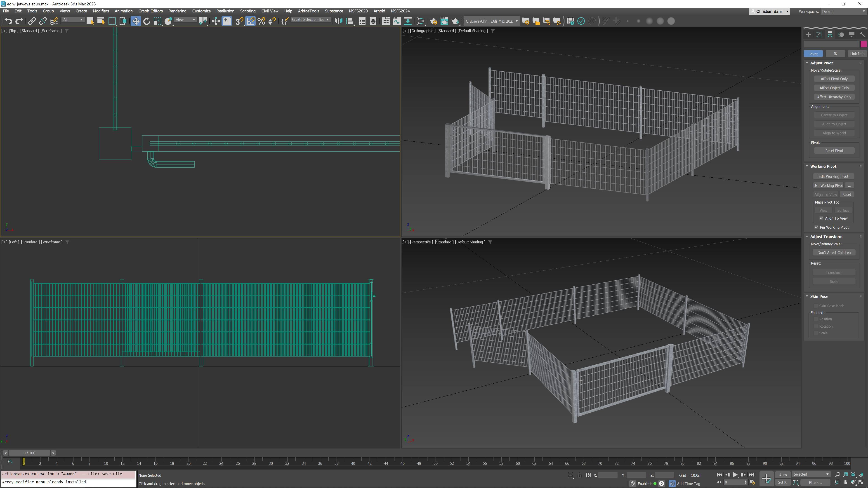Click the Reset Pivot button
The height and width of the screenshot is (488, 868).
834,151
